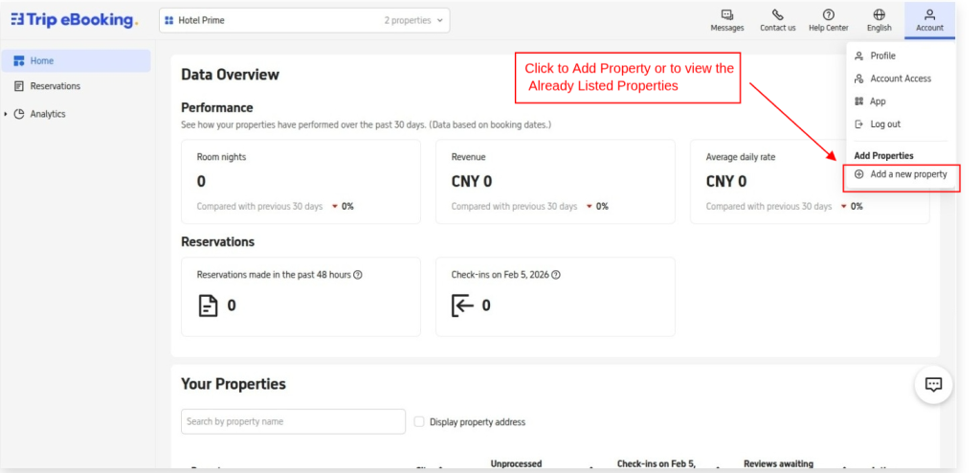Enable Display property address checkbox
The height and width of the screenshot is (473, 980).
click(419, 421)
